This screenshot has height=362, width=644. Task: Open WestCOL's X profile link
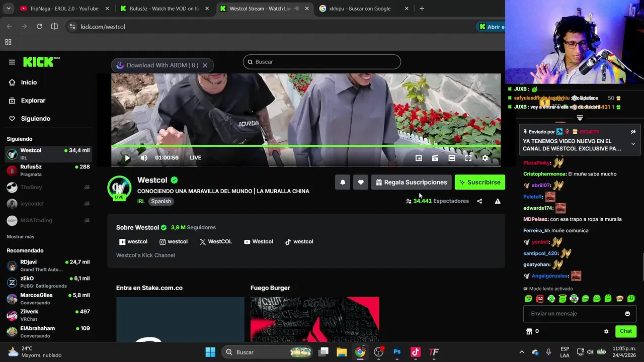216,242
